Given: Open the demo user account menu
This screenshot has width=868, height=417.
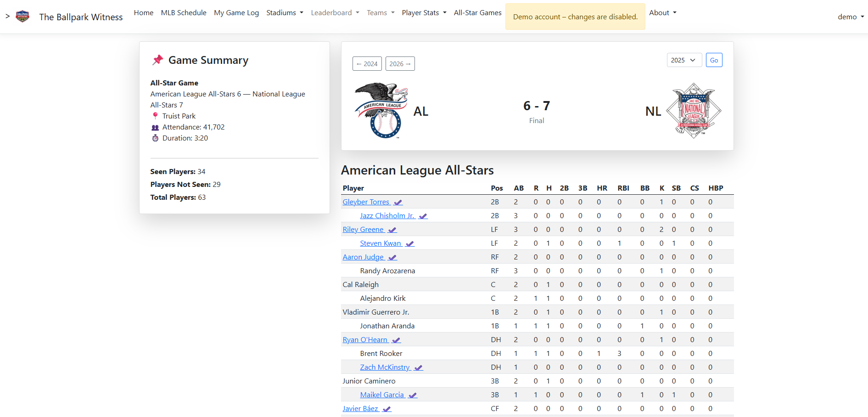Looking at the screenshot, I should (851, 17).
